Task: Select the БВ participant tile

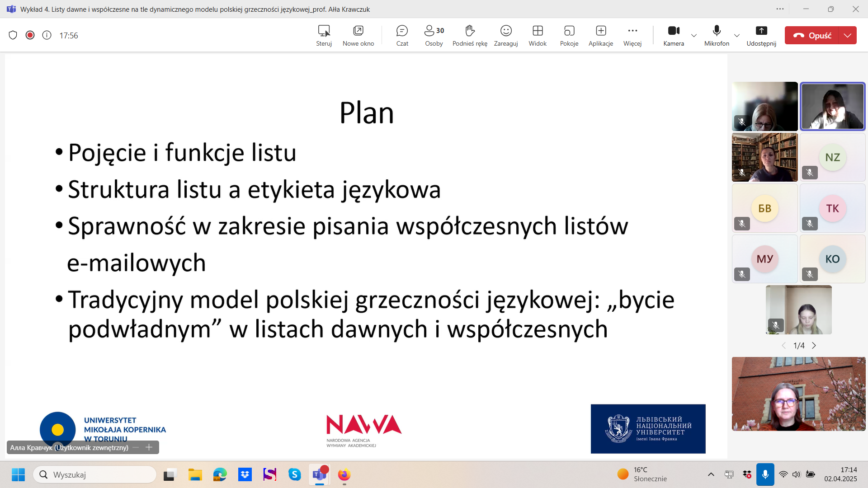Action: pyautogui.click(x=764, y=208)
